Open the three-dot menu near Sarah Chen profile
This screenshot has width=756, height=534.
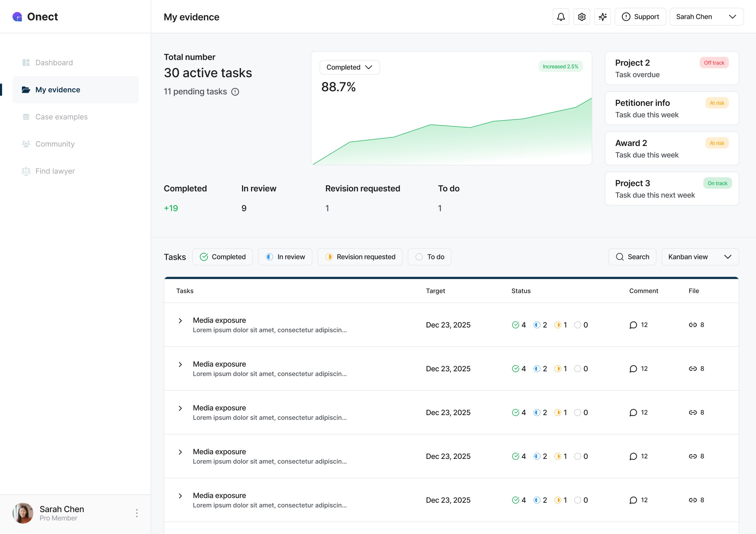[x=137, y=513]
